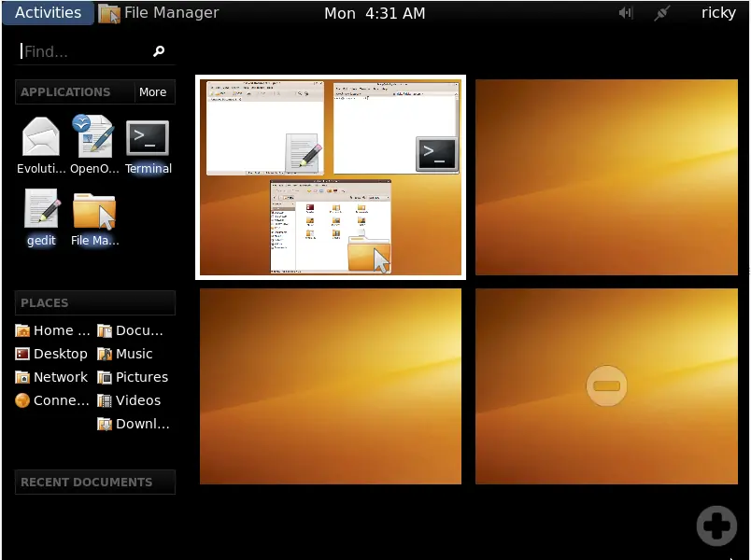Launch OpenOffice from Applications
The height and width of the screenshot is (560, 751).
point(93,137)
